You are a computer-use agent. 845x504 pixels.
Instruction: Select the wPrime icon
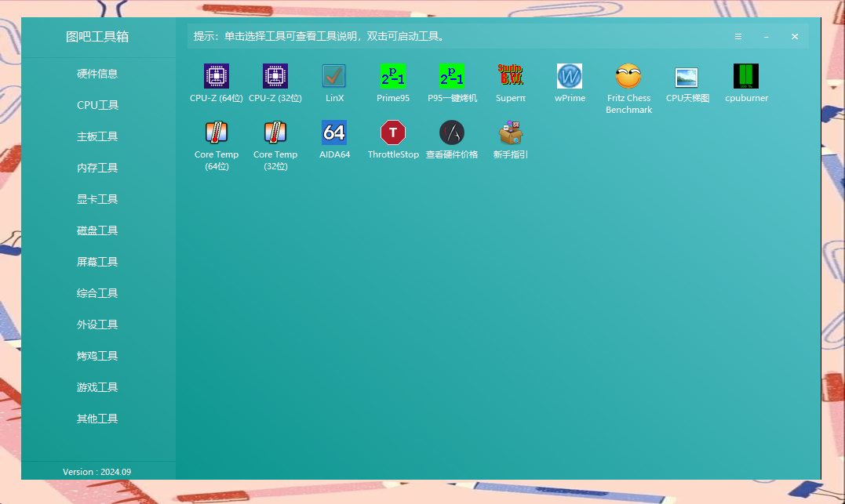(x=570, y=76)
